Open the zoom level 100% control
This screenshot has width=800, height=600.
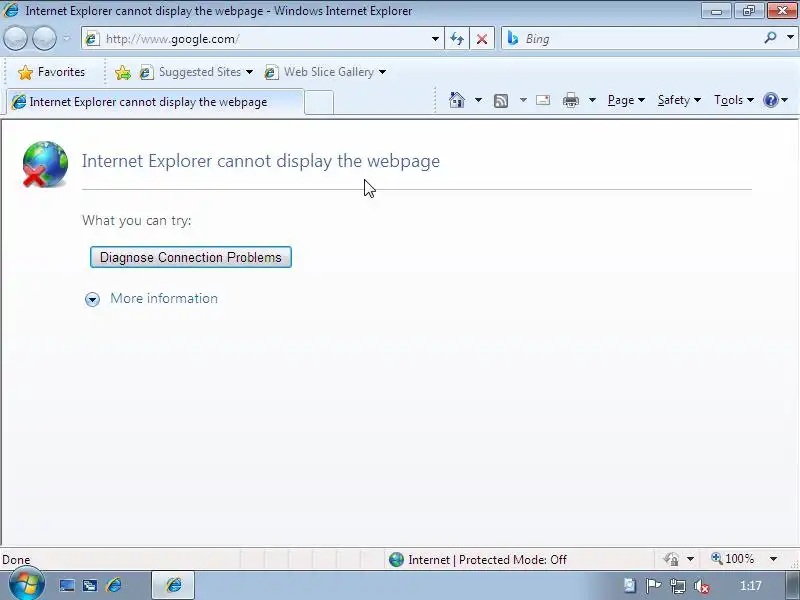point(733,559)
